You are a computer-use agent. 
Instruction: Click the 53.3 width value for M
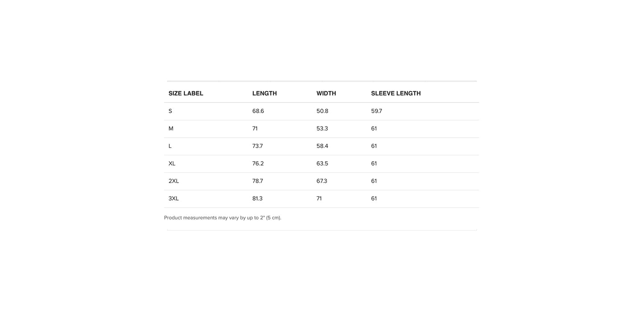(x=322, y=129)
